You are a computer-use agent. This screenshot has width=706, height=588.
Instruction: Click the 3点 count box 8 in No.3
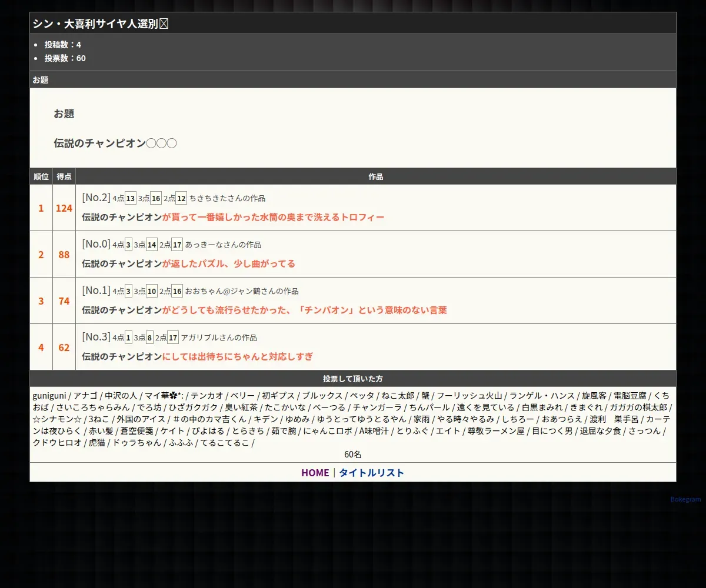[x=149, y=338]
